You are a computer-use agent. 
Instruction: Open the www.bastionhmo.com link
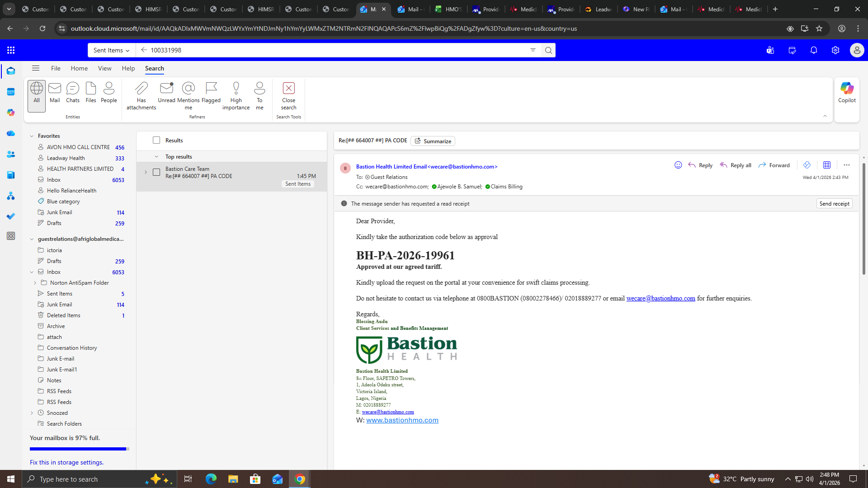coord(402,420)
